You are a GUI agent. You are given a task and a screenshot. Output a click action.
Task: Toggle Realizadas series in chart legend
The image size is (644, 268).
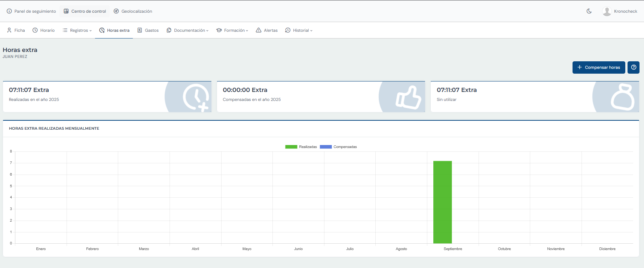pos(301,147)
